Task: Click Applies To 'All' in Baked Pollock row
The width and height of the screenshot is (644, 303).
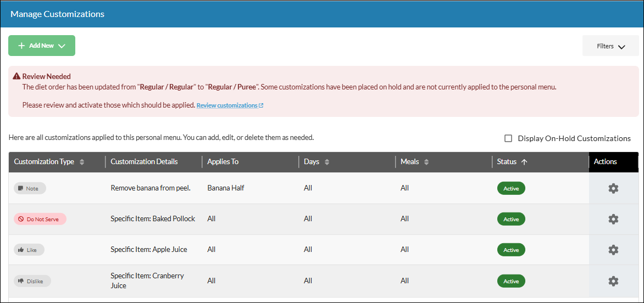Action: [212, 219]
